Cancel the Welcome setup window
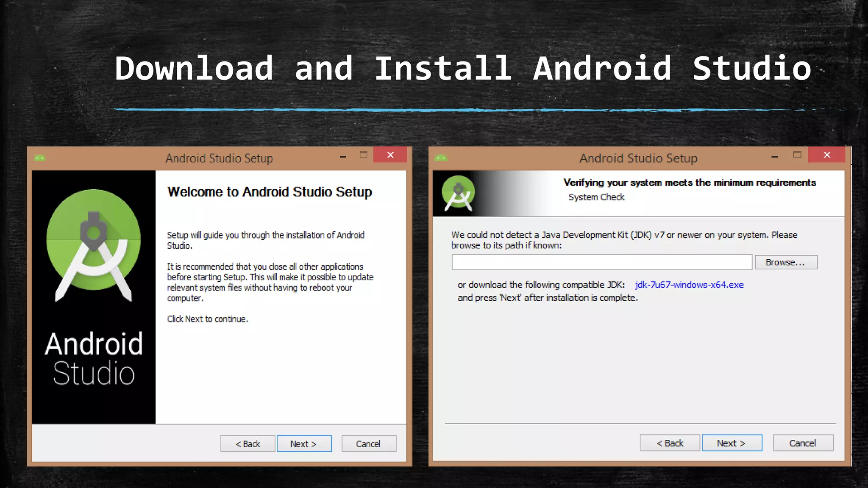This screenshot has height=488, width=868. pyautogui.click(x=369, y=444)
